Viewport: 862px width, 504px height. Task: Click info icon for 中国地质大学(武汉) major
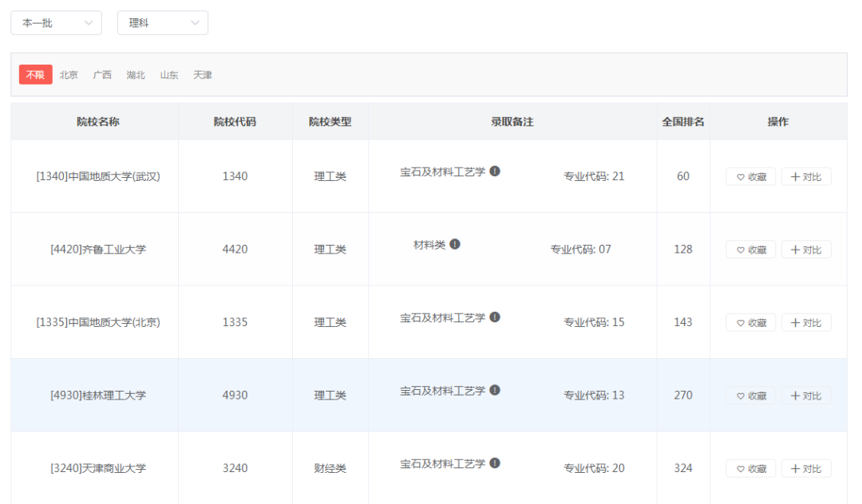pos(495,171)
